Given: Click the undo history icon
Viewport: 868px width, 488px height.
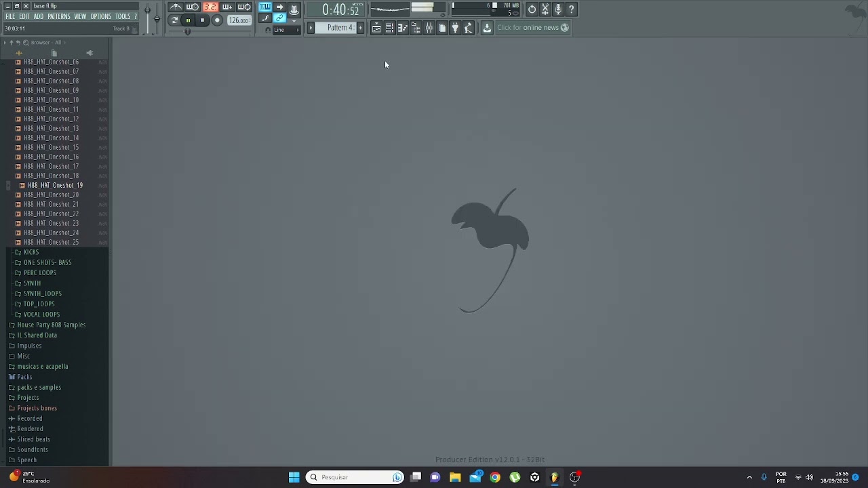Looking at the screenshot, I should point(532,9).
